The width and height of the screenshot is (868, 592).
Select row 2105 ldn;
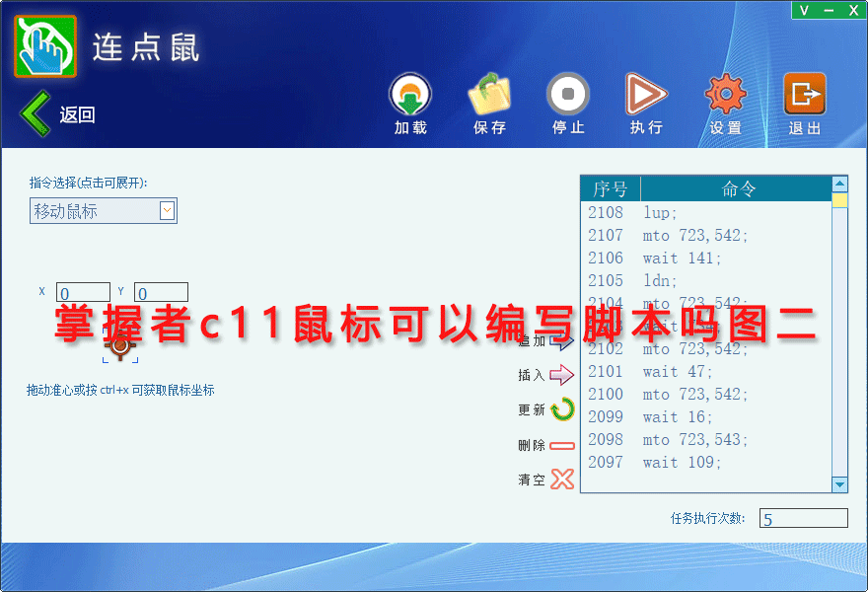(706, 281)
